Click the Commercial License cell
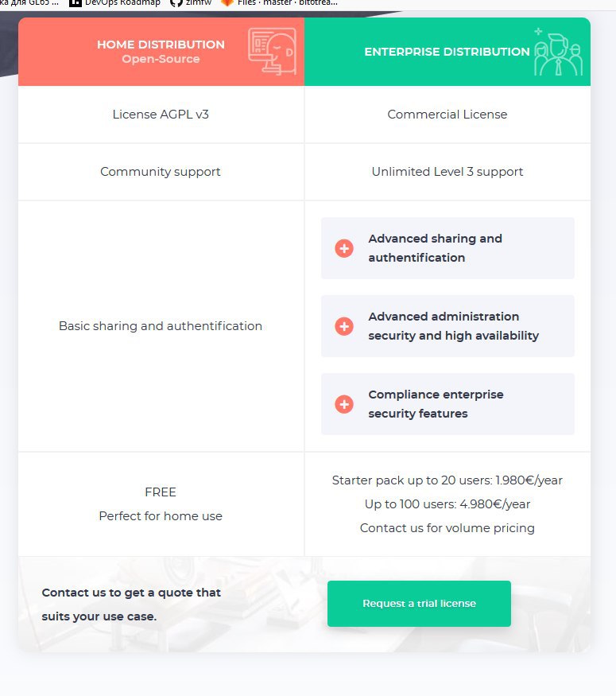This screenshot has width=616, height=696. 447,115
